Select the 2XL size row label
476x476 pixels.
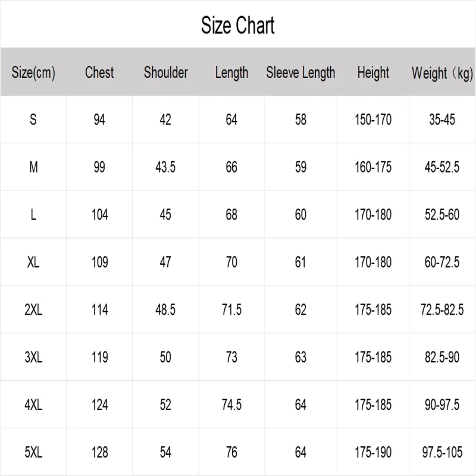33,309
